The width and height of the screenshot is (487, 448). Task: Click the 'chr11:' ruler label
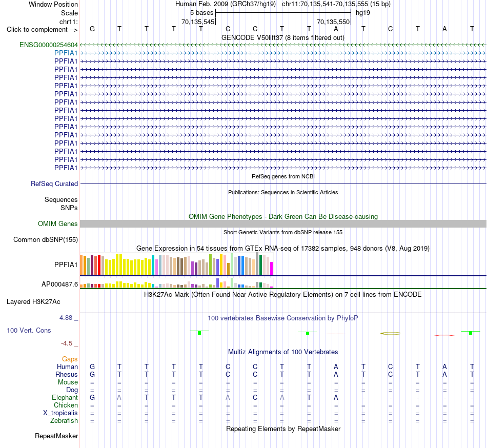pyautogui.click(x=68, y=22)
